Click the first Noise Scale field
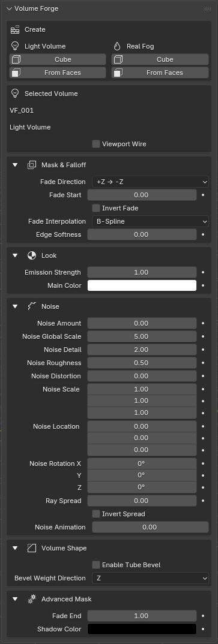Screen dimensions: 218x644 (x=142, y=389)
